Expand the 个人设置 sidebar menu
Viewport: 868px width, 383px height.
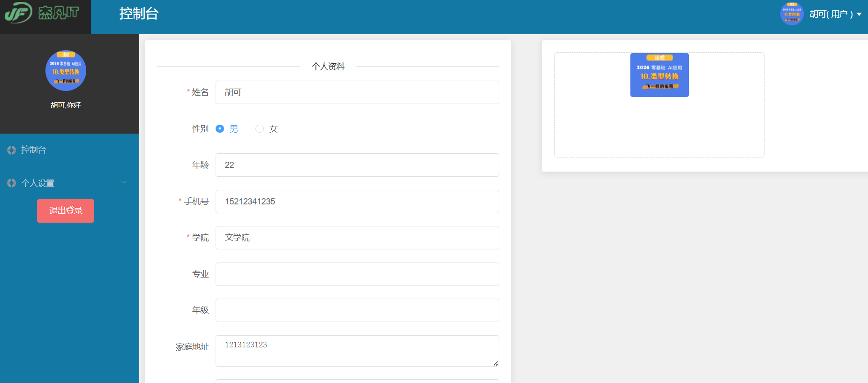click(x=69, y=183)
